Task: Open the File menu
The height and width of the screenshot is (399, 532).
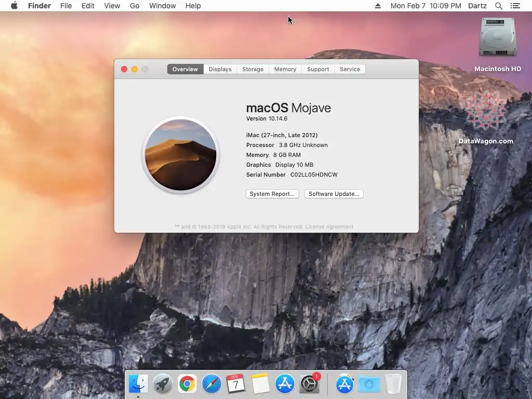Action: [x=66, y=6]
